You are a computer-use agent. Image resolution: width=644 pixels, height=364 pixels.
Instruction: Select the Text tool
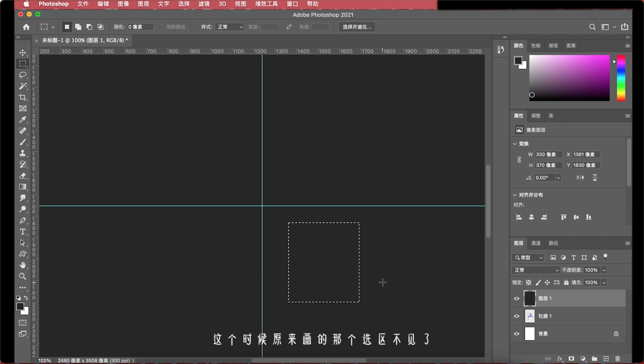click(x=23, y=231)
